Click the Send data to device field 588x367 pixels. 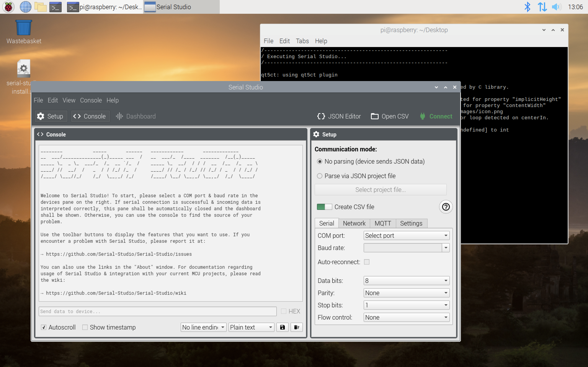point(158,311)
